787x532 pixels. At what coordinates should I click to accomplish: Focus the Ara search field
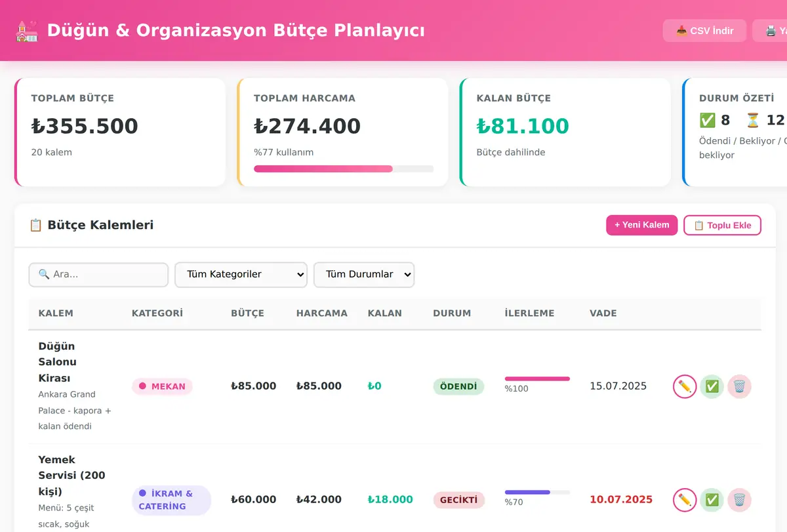pos(98,275)
